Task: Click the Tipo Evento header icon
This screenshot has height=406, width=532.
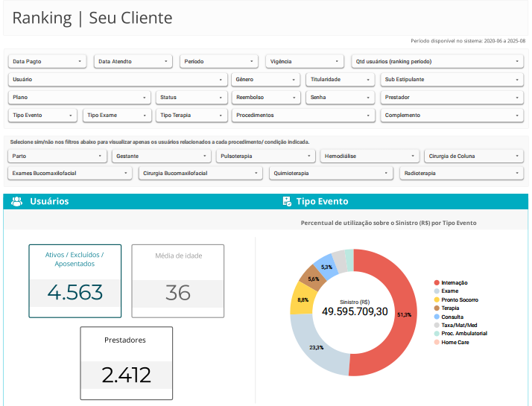Action: [287, 201]
